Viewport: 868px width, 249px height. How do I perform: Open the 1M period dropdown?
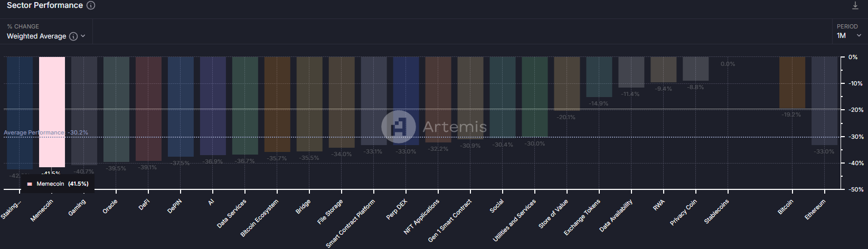[x=848, y=35]
